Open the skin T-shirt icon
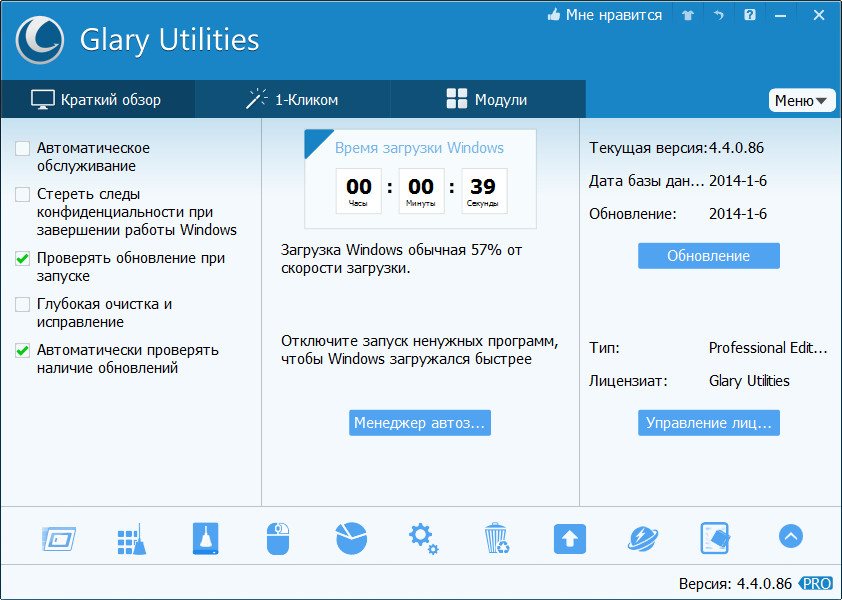The image size is (842, 600). click(x=688, y=15)
